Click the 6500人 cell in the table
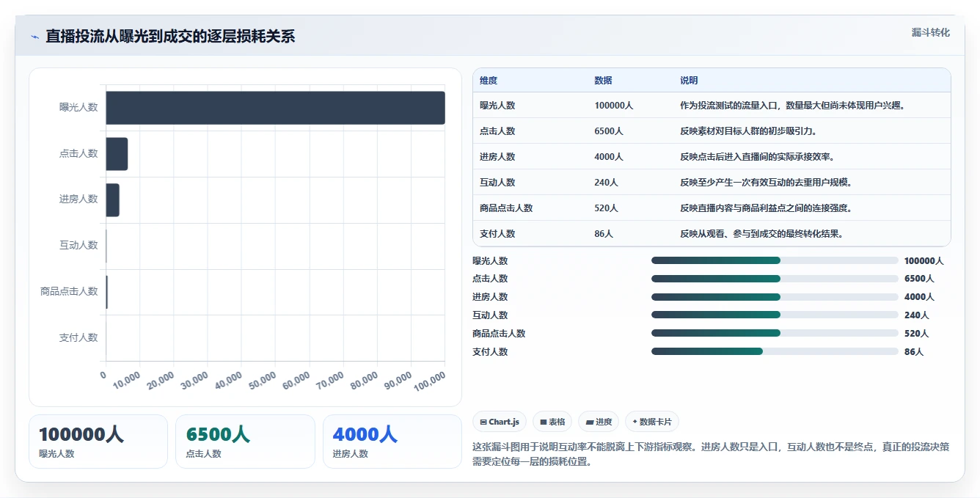 (609, 131)
